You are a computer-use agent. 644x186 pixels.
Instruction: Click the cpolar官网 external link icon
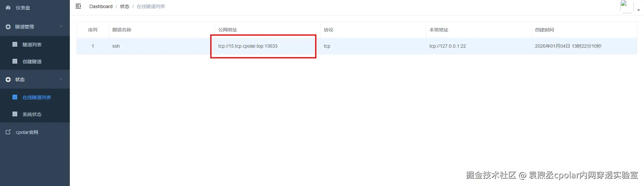pos(8,132)
